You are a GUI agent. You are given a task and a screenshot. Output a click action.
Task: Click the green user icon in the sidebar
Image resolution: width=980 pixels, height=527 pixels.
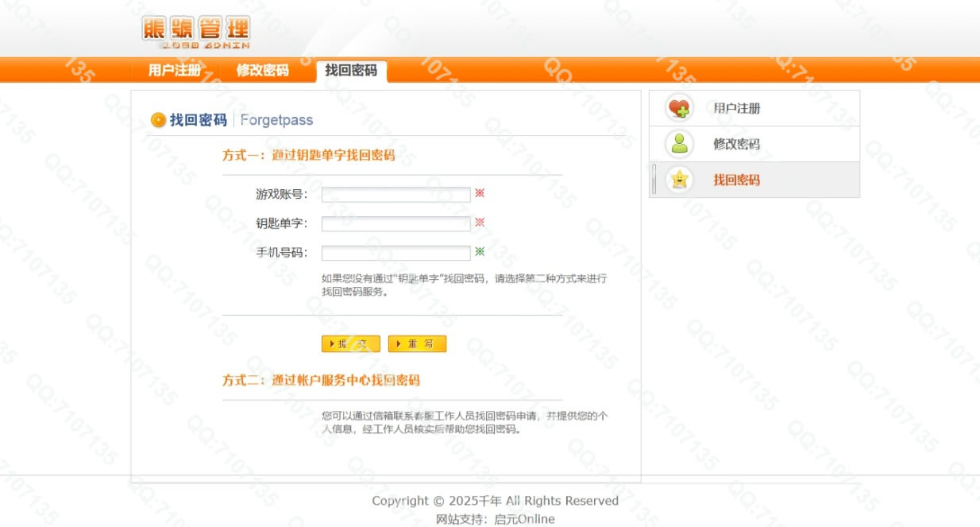coord(679,144)
